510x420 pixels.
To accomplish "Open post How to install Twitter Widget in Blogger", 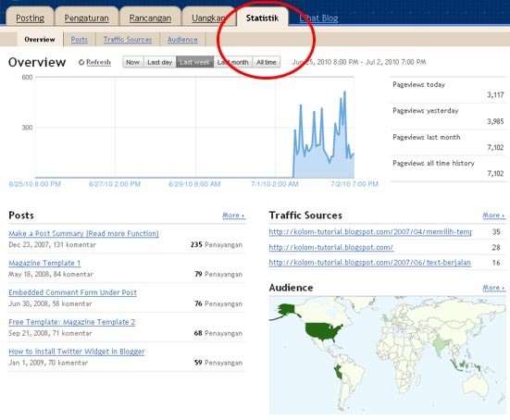I will click(x=77, y=352).
